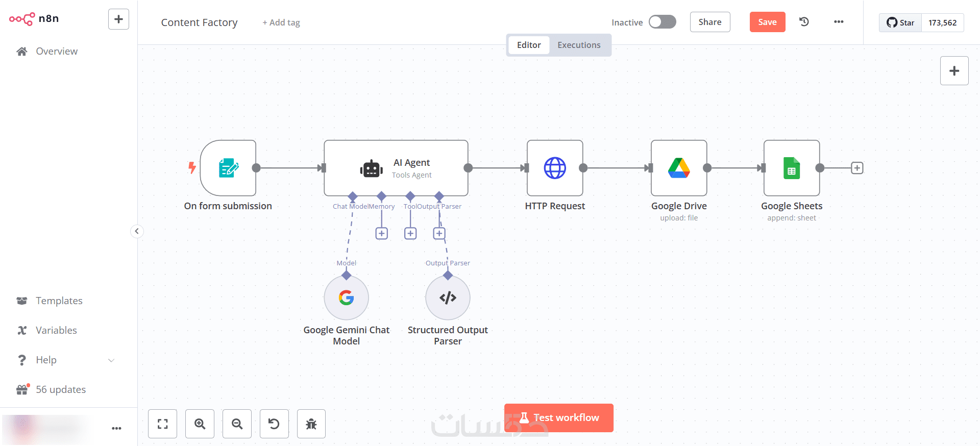Expand the Help menu
980x446 pixels.
(x=65, y=360)
